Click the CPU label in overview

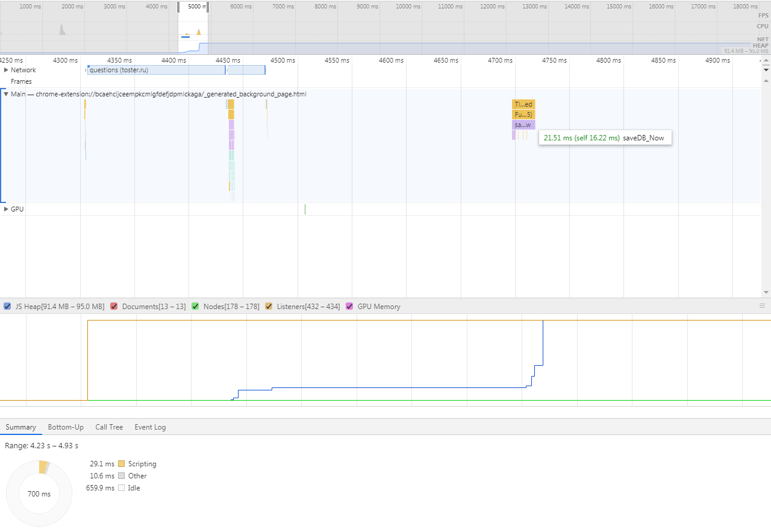(763, 26)
